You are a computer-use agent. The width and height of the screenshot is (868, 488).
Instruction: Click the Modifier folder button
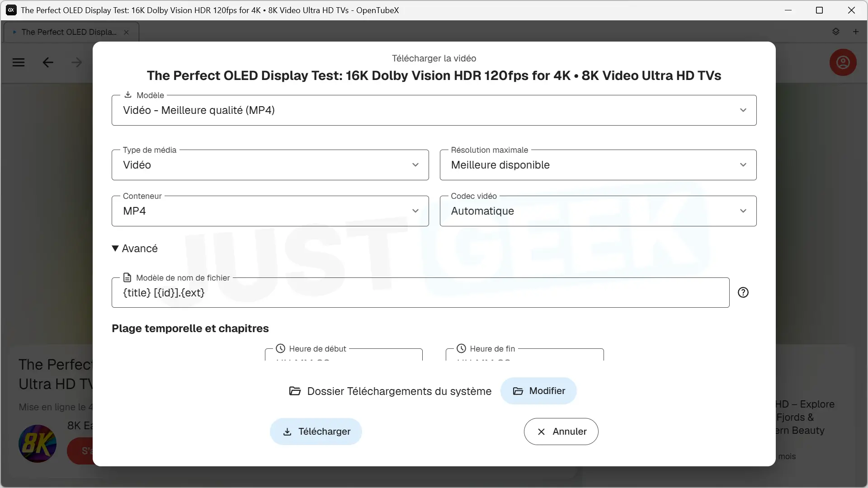538,391
